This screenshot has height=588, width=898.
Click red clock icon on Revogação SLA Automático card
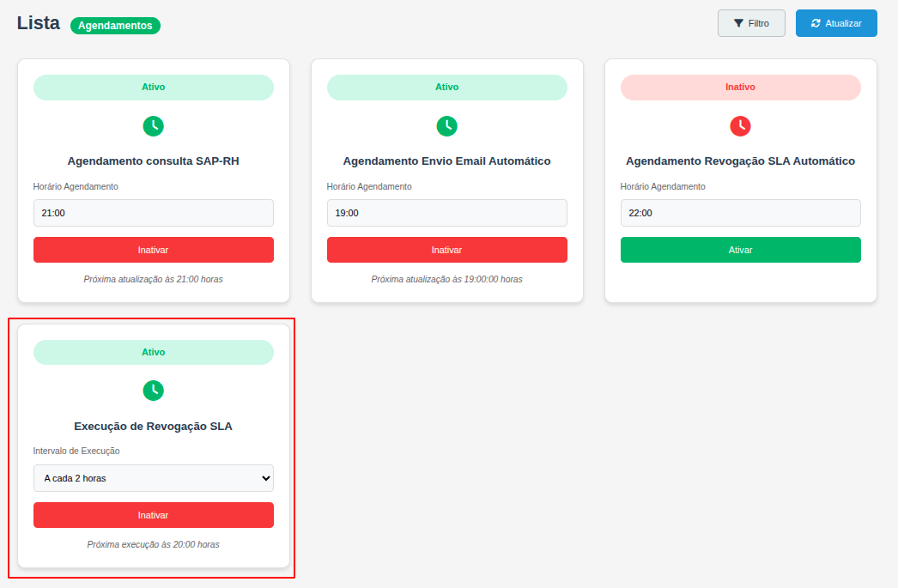click(740, 126)
